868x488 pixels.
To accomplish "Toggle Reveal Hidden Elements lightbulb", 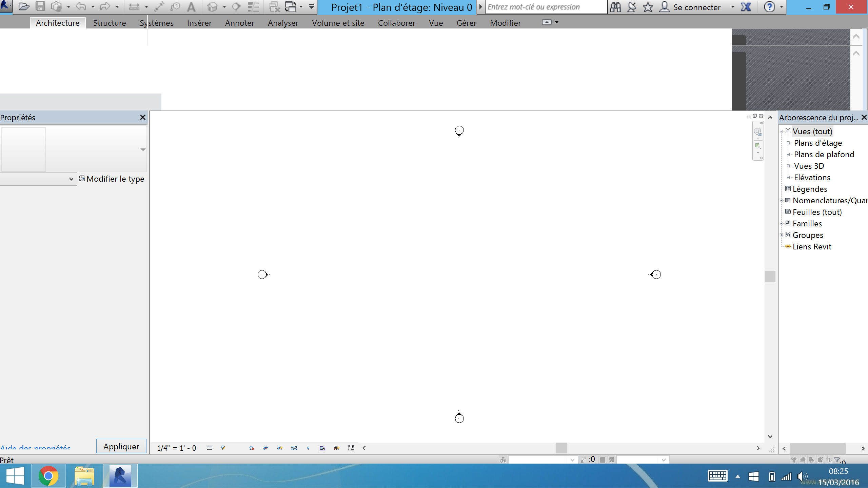I will (308, 448).
